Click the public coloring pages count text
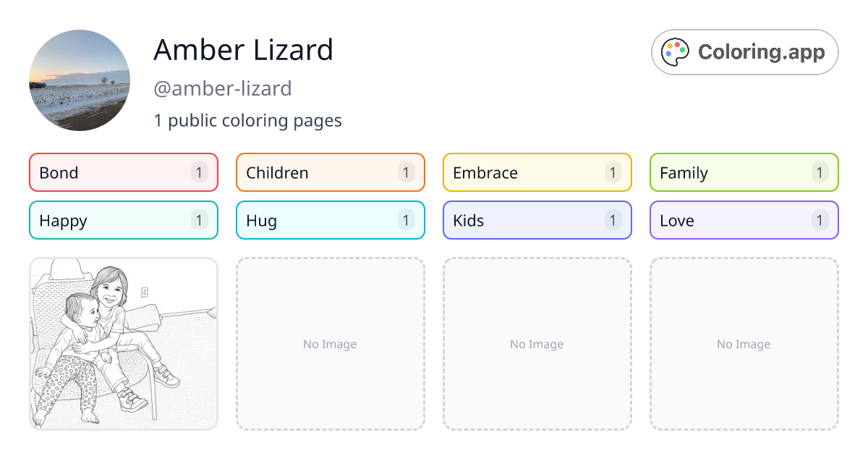 coord(248,120)
